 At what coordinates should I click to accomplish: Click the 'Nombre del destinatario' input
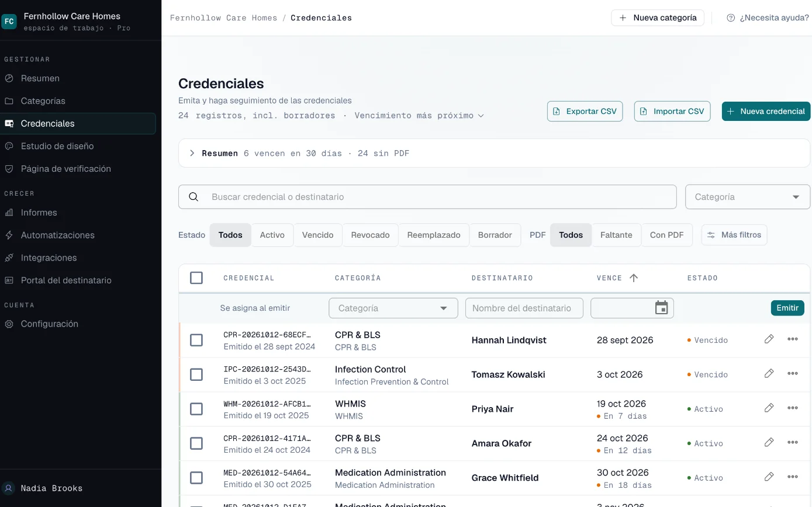[x=524, y=308]
